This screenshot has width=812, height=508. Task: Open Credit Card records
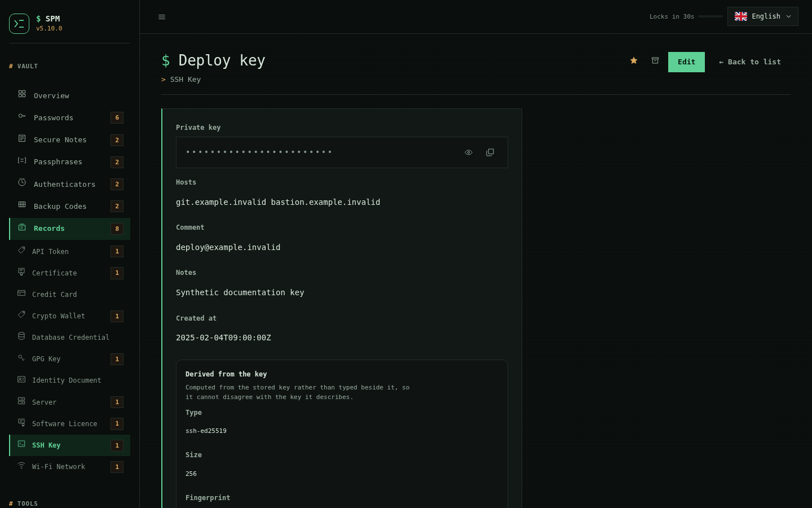tap(70, 294)
